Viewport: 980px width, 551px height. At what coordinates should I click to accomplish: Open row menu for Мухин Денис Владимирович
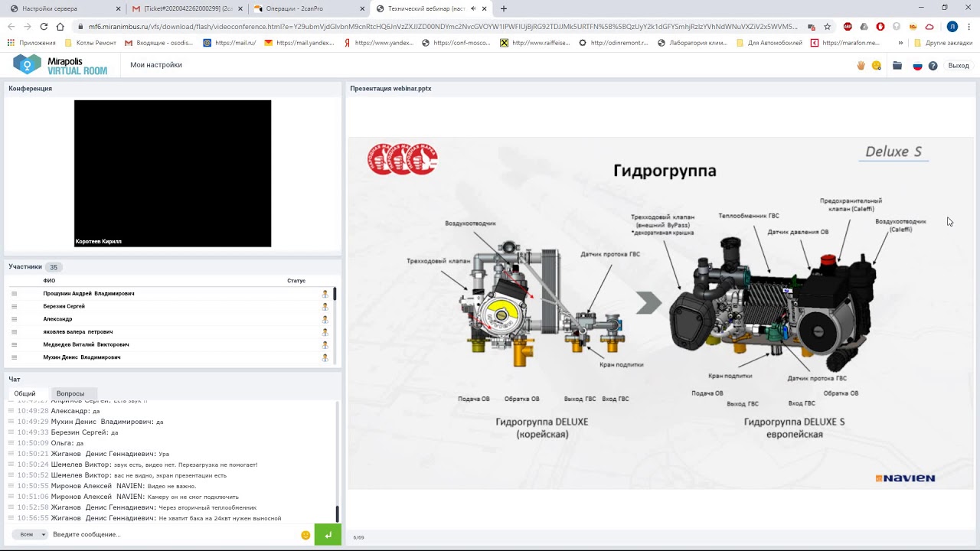pyautogui.click(x=14, y=357)
